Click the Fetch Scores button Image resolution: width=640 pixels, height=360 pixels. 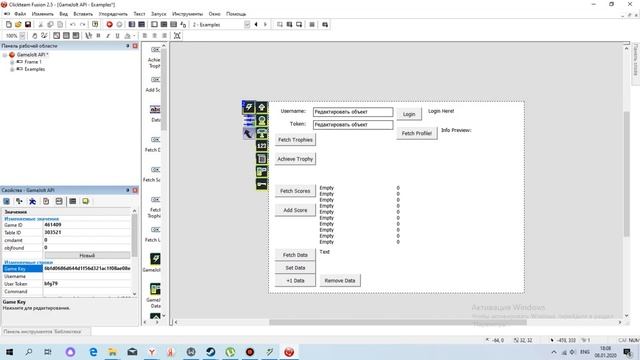[x=295, y=191]
